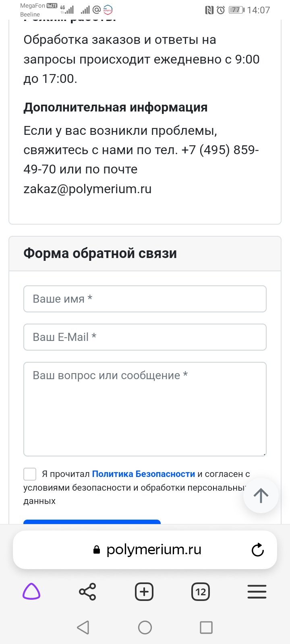
Task: Open the share icon in bottom toolbar
Action: (87, 592)
